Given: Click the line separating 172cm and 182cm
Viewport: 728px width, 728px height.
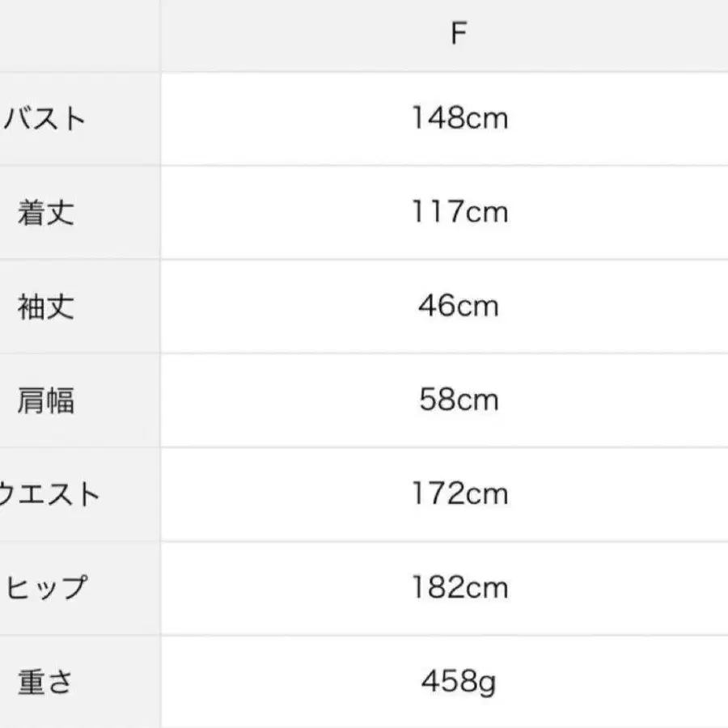Looking at the screenshot, I should tap(459, 541).
